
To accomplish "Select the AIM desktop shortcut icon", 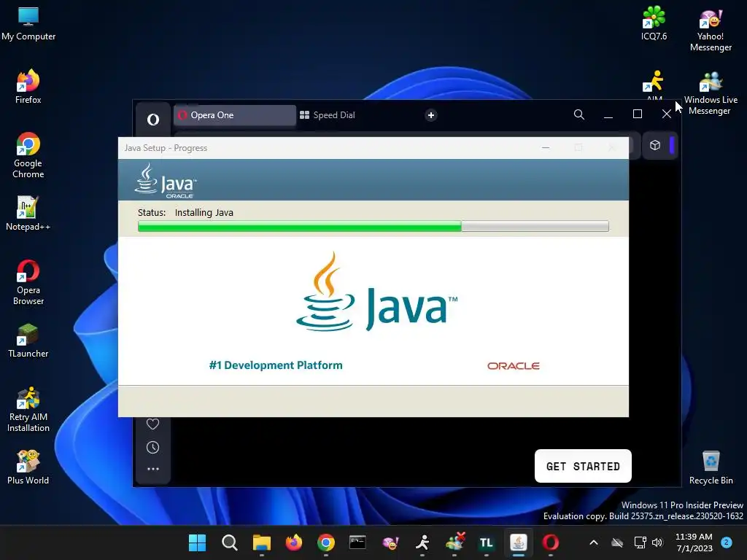I will pyautogui.click(x=654, y=83).
